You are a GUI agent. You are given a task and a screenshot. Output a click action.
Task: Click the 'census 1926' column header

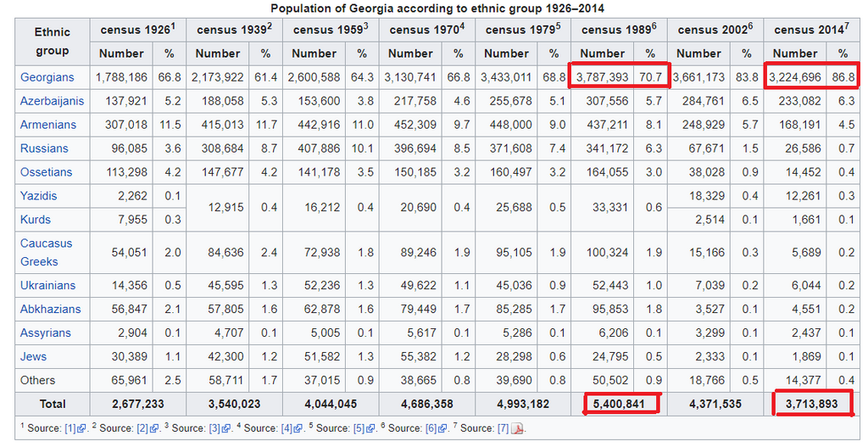138,30
